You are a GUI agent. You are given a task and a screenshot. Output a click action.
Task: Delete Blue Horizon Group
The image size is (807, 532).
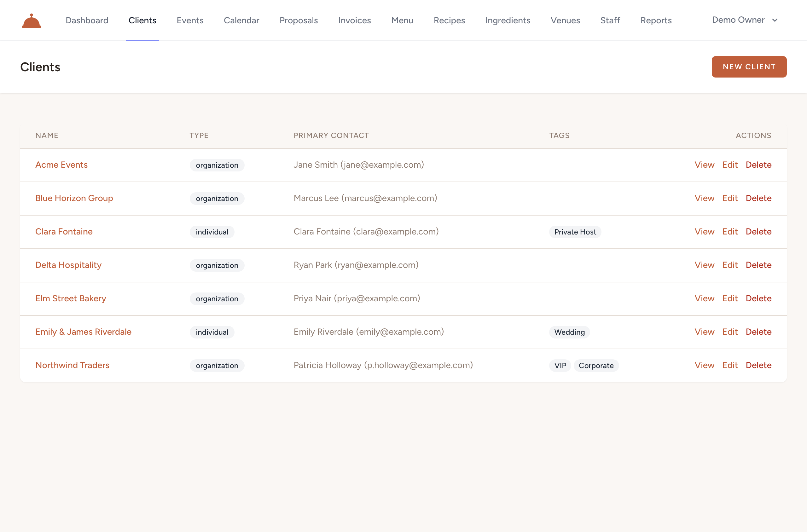(x=758, y=198)
